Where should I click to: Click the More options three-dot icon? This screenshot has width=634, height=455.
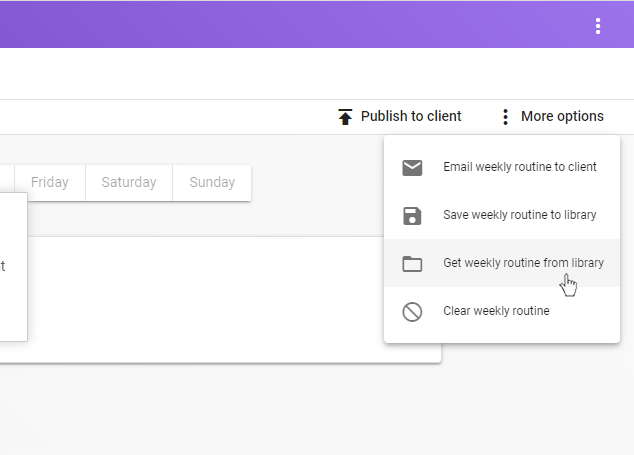tap(505, 117)
